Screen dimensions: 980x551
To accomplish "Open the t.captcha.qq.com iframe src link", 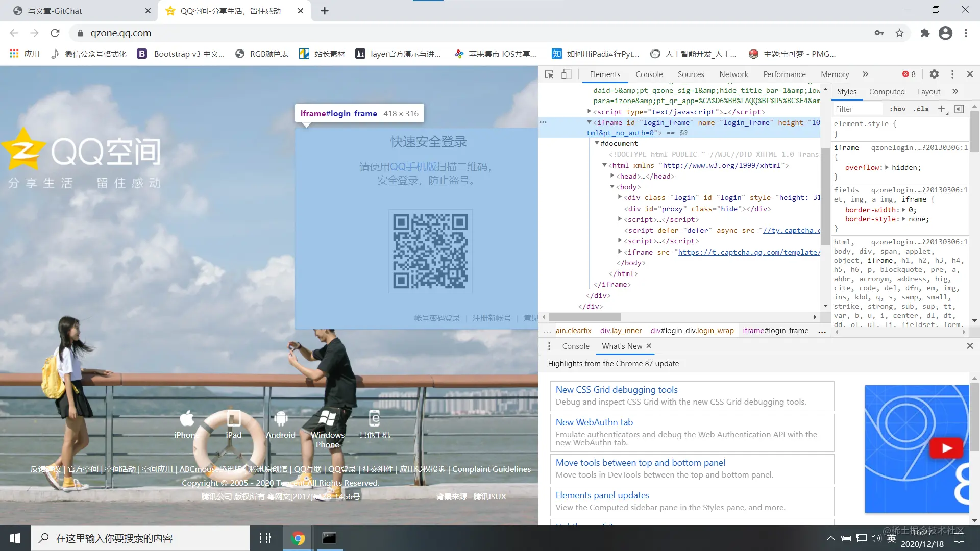I will point(749,252).
